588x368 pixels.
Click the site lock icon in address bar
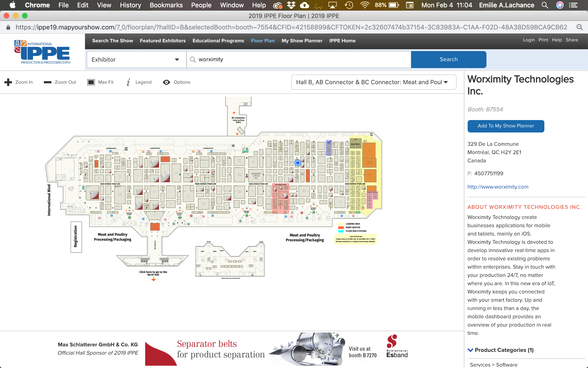[x=8, y=27]
